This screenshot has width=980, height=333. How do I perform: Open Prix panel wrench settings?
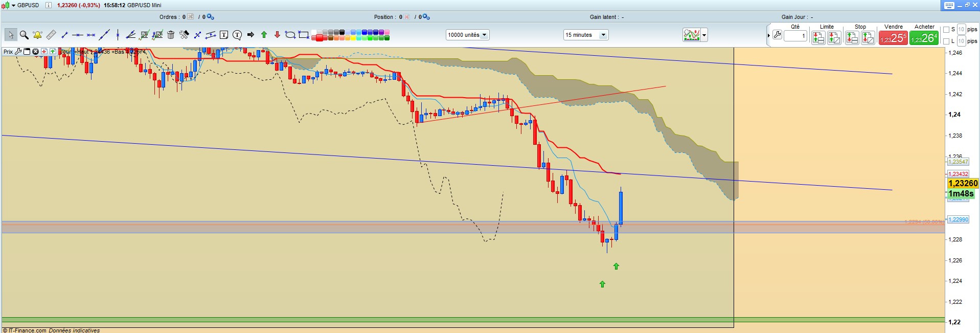[x=18, y=51]
